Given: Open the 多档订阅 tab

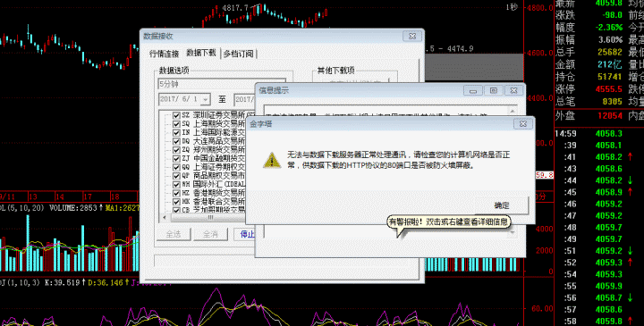Looking at the screenshot, I should (x=238, y=54).
